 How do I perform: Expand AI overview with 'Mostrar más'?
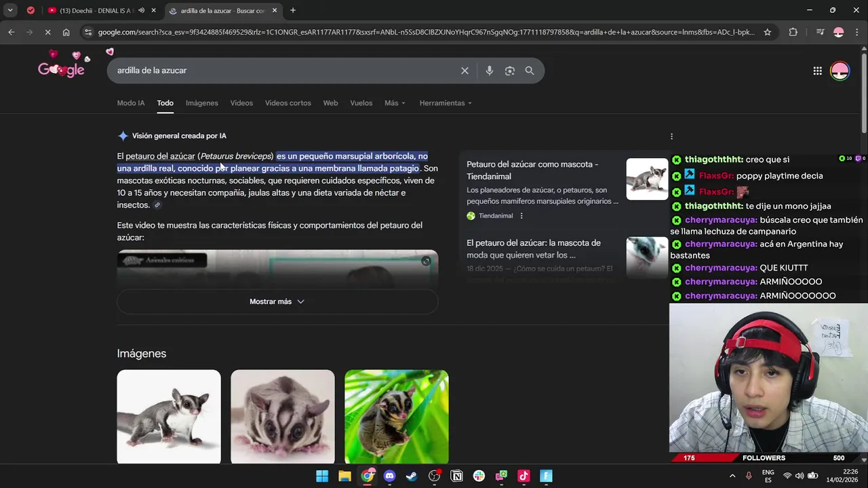point(277,302)
